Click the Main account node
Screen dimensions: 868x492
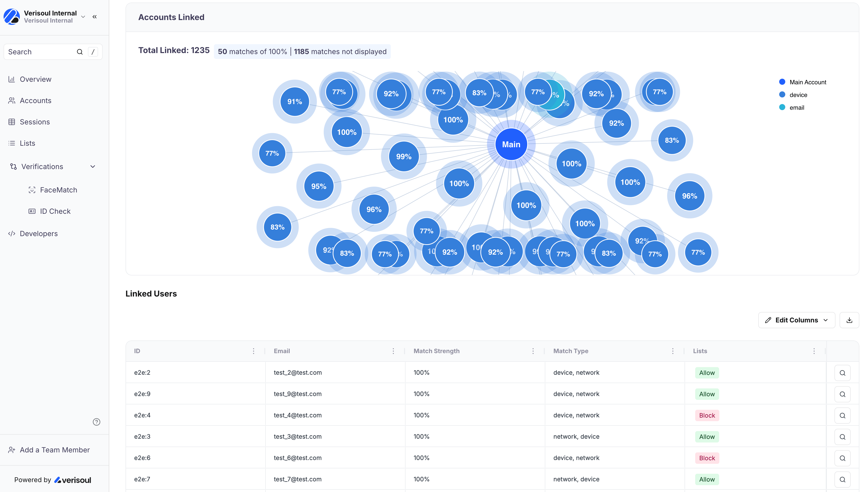coord(511,144)
